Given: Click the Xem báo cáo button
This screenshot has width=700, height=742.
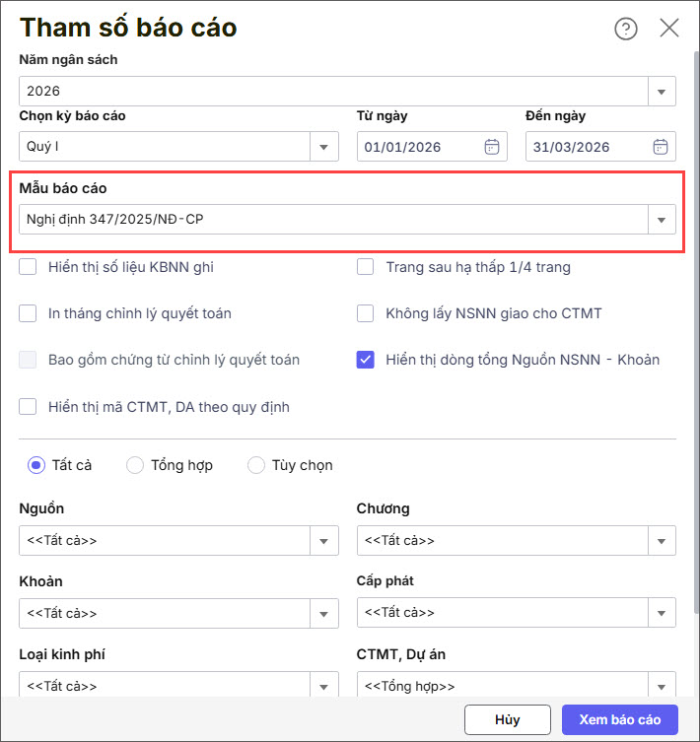Looking at the screenshot, I should (x=620, y=719).
